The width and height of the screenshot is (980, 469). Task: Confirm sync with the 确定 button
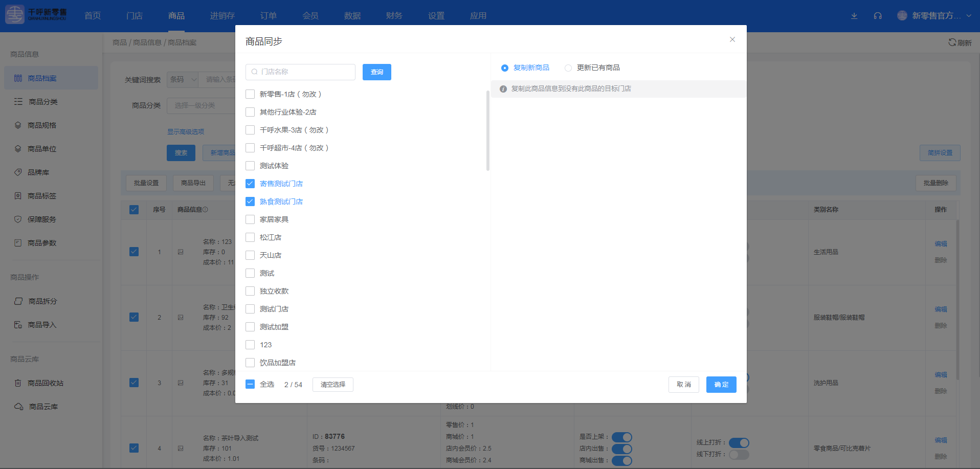pyautogui.click(x=721, y=384)
